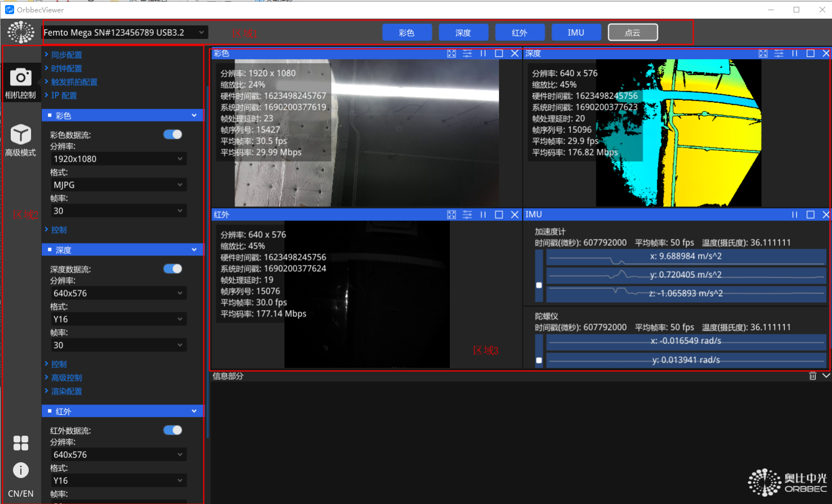Viewport: 832px width, 504px height.
Task: Click the four-square grid icon in the sidebar
Action: pyautogui.click(x=21, y=443)
